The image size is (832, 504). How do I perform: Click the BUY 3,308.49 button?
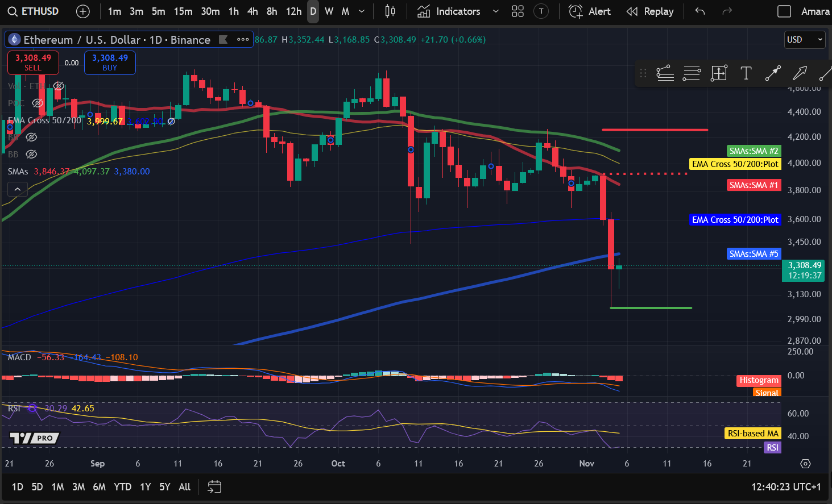[x=110, y=63]
